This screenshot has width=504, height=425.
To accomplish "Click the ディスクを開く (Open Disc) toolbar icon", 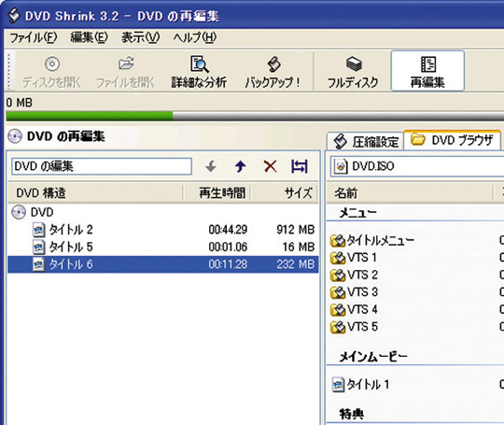I will tap(51, 71).
